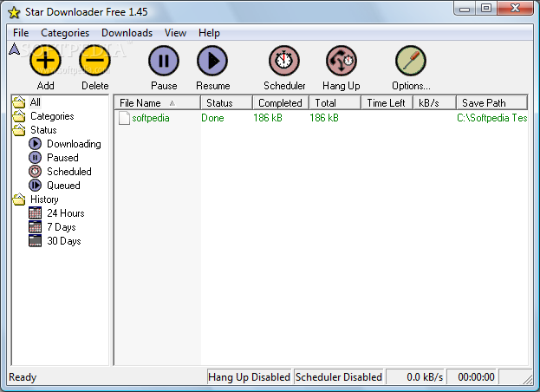Click the Add download toolbar icon

coord(45,62)
